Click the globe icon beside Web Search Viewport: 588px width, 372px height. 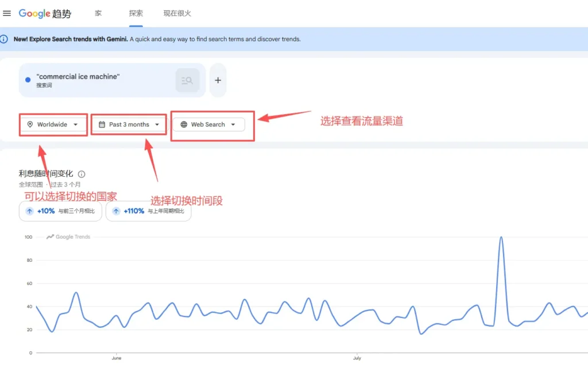pyautogui.click(x=184, y=125)
